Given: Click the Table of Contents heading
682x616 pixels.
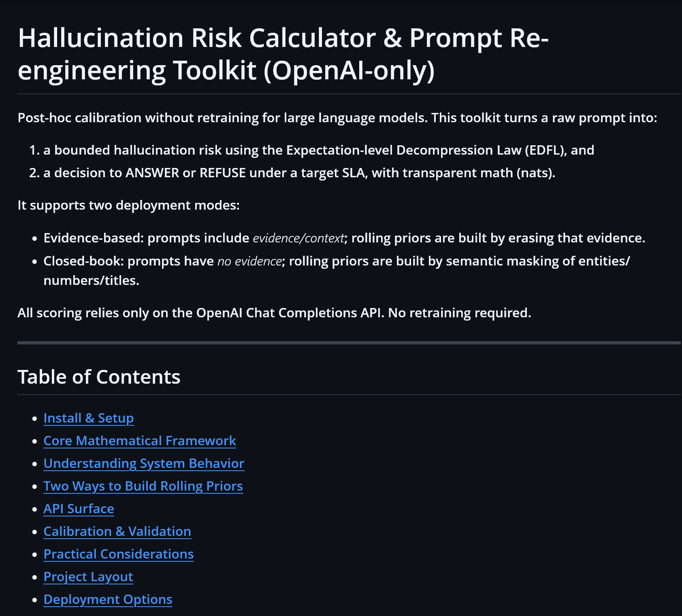Looking at the screenshot, I should click(x=99, y=377).
